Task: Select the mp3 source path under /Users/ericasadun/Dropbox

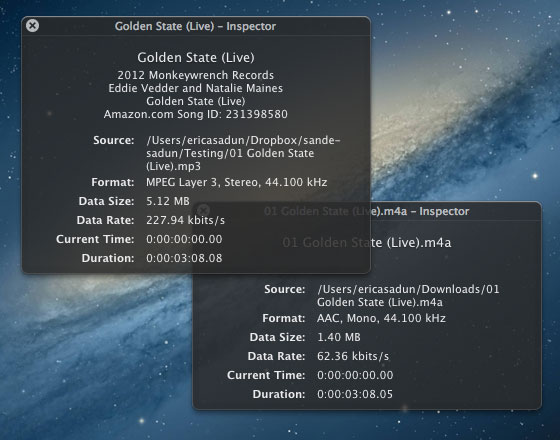Action: (243, 153)
